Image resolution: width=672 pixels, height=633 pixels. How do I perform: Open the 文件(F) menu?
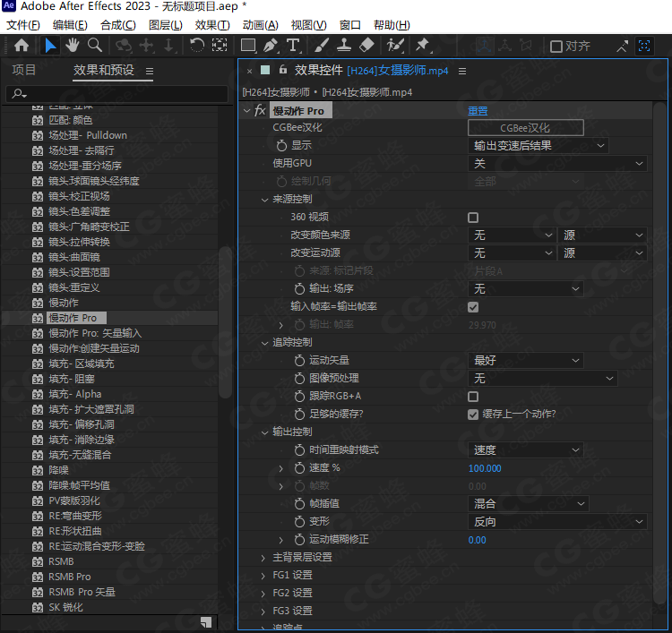point(23,25)
